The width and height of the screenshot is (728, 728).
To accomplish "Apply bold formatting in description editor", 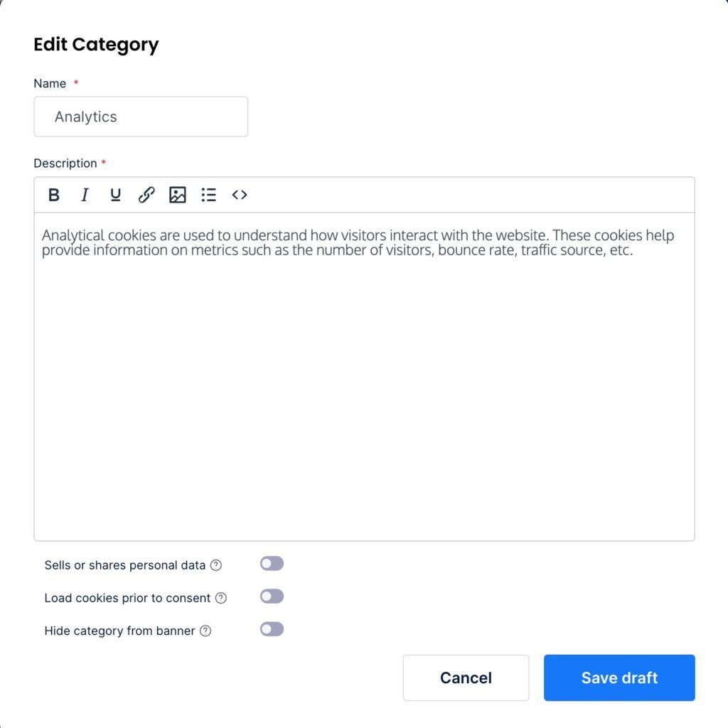I will 54,195.
